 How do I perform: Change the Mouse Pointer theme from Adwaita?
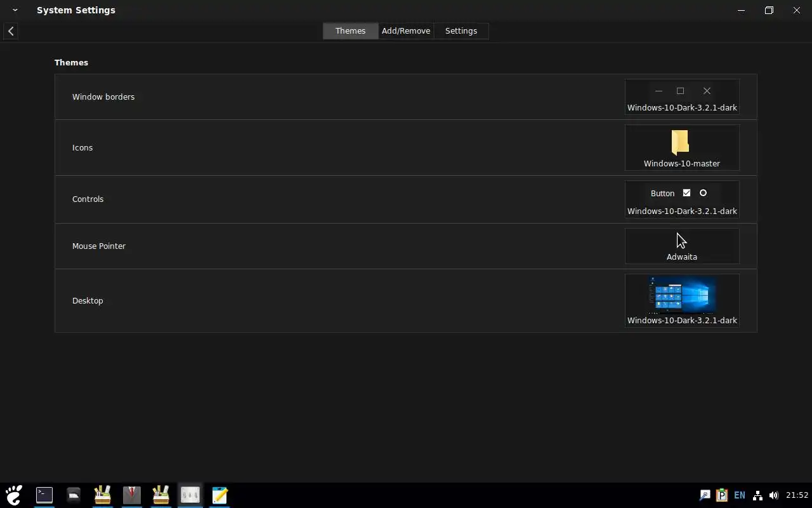point(682,246)
